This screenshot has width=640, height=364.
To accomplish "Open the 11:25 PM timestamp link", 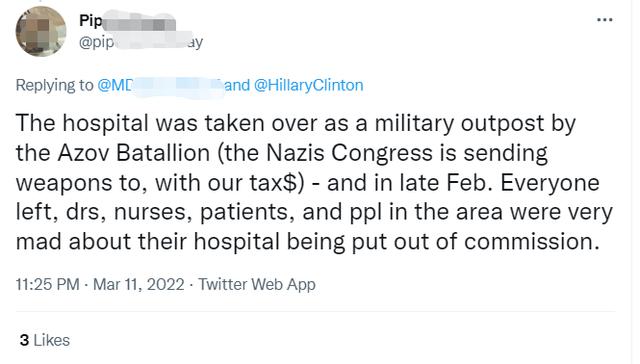I will coord(47,284).
